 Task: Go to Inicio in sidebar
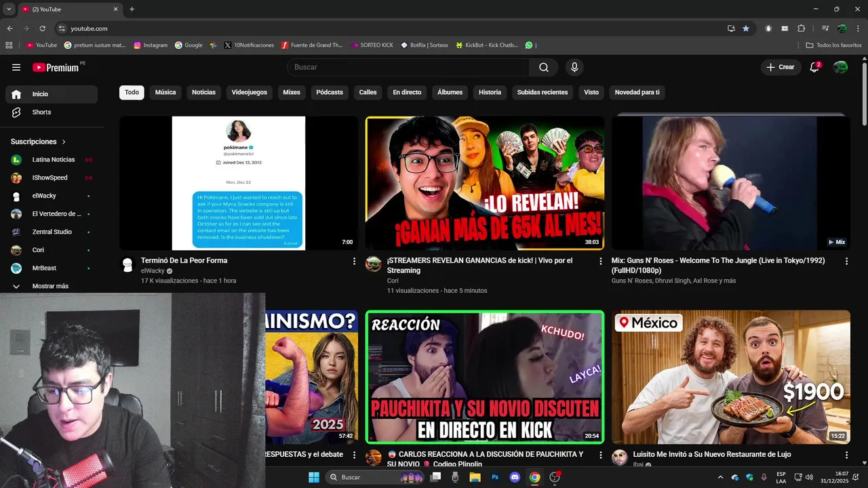52,94
